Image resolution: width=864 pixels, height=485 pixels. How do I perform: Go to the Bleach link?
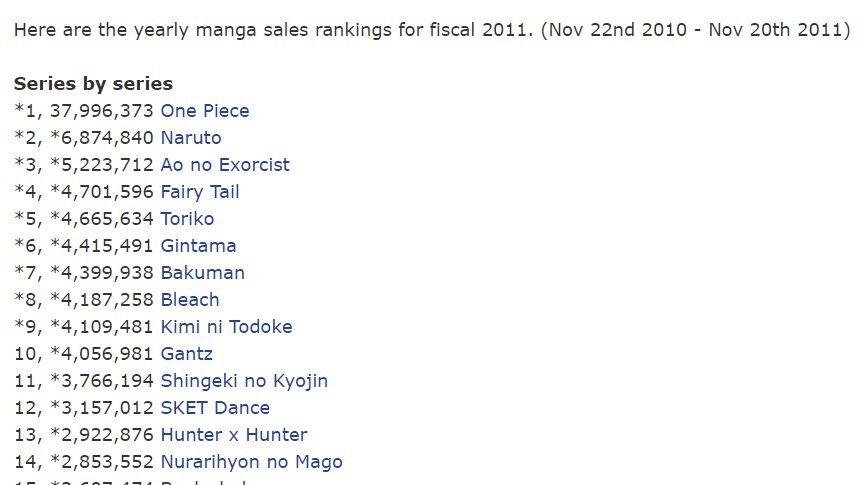(189, 300)
